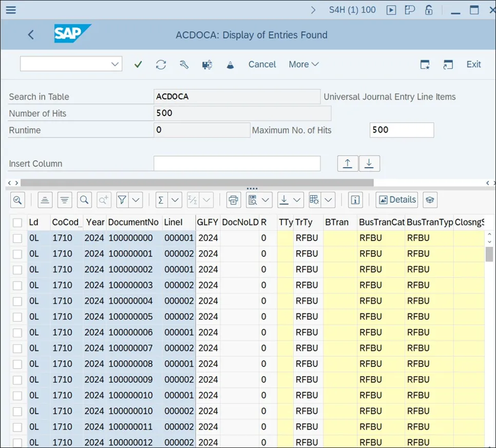Click the downward arrow beside Insert Column
The width and height of the screenshot is (496, 448).
pos(369,163)
